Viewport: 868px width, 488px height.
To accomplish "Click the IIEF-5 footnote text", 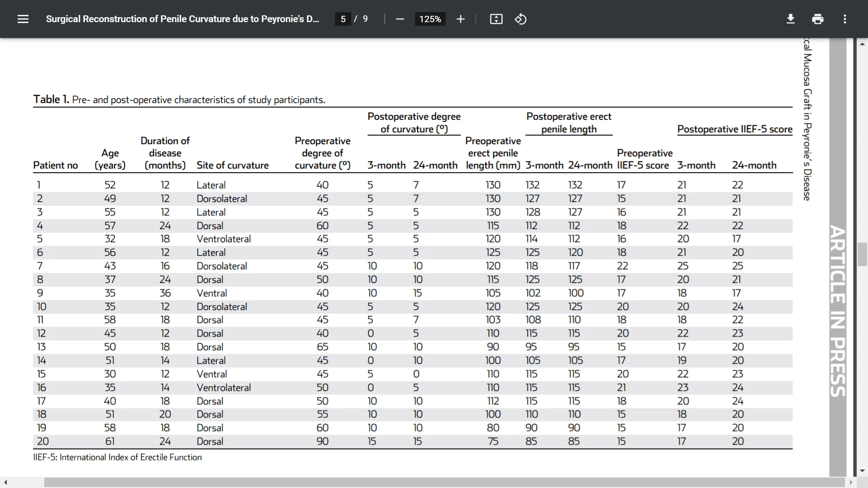I will (117, 457).
